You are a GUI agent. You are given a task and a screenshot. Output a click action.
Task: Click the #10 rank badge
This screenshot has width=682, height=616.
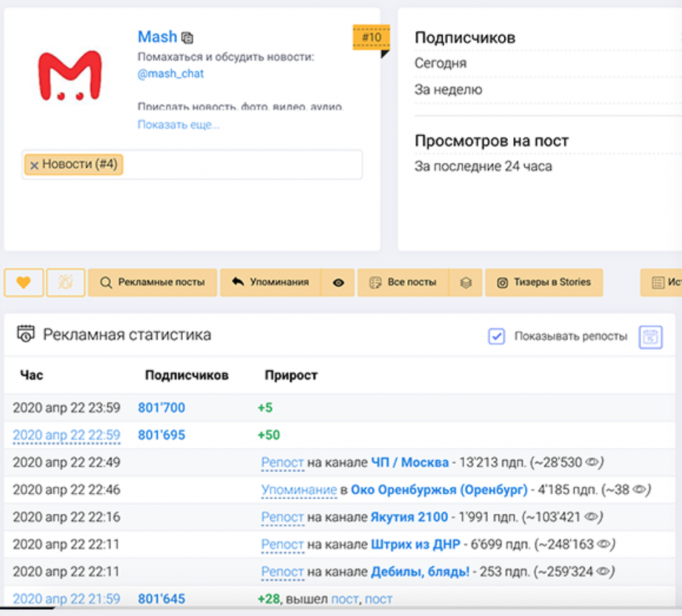pos(371,37)
